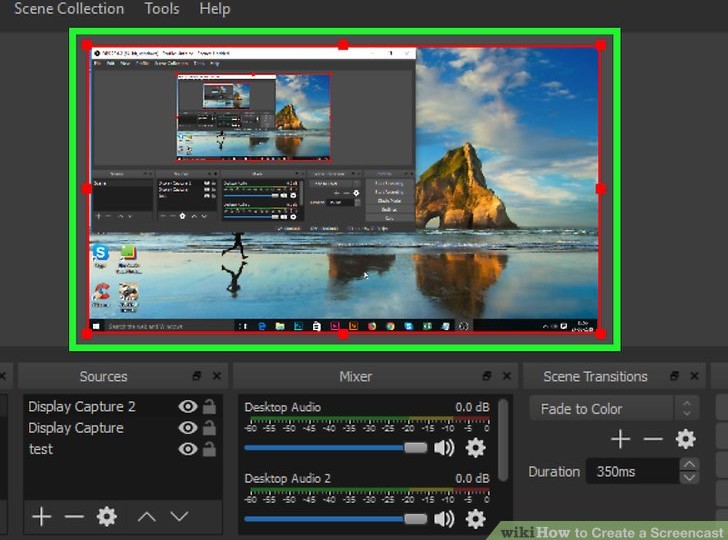The height and width of the screenshot is (540, 728).
Task: Open the Scene Collection menu
Action: (69, 9)
